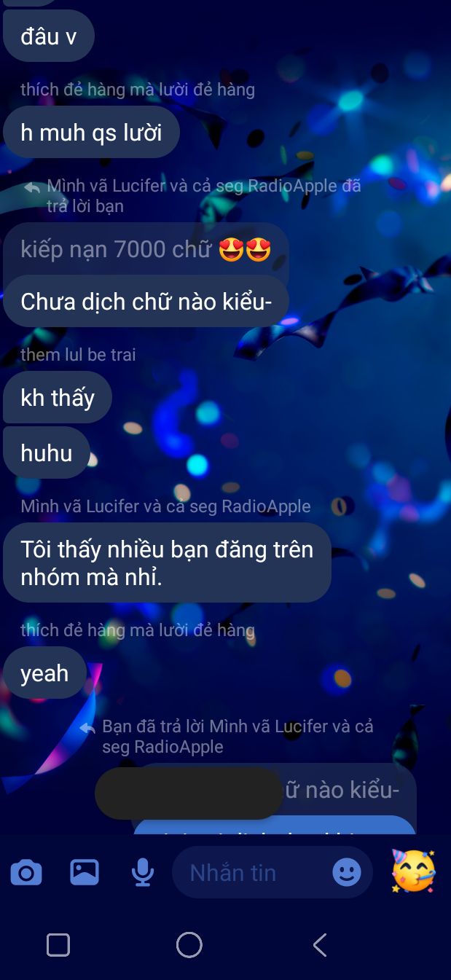Tap "Tôi thấy nhiều bạn đăng trên nhóm" message

click(x=167, y=562)
